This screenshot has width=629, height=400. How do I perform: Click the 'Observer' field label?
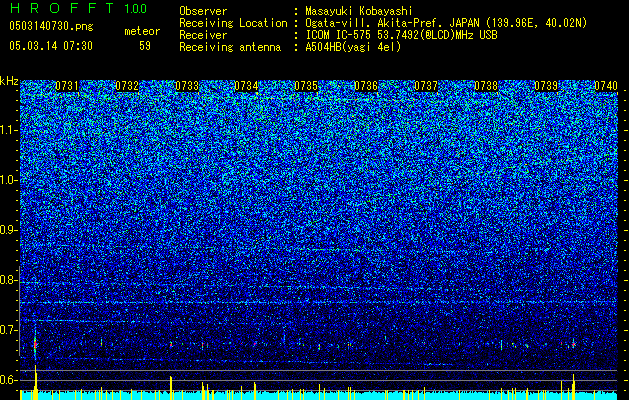click(203, 11)
